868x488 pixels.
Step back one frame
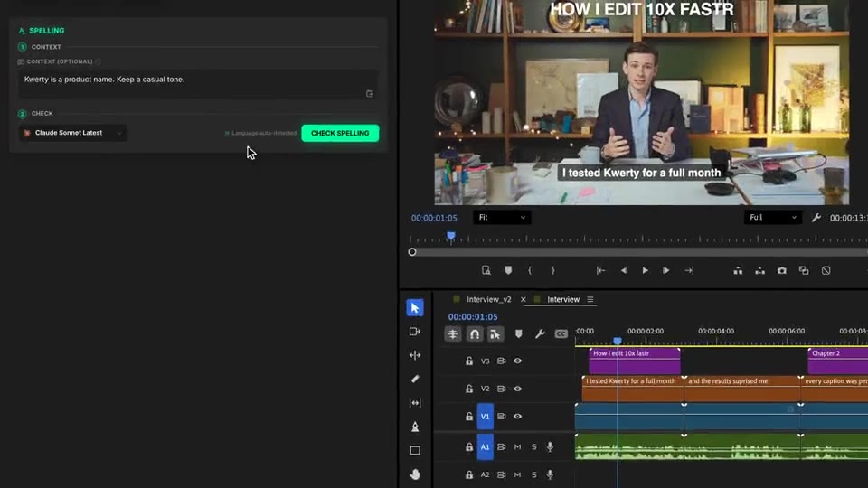(x=624, y=270)
